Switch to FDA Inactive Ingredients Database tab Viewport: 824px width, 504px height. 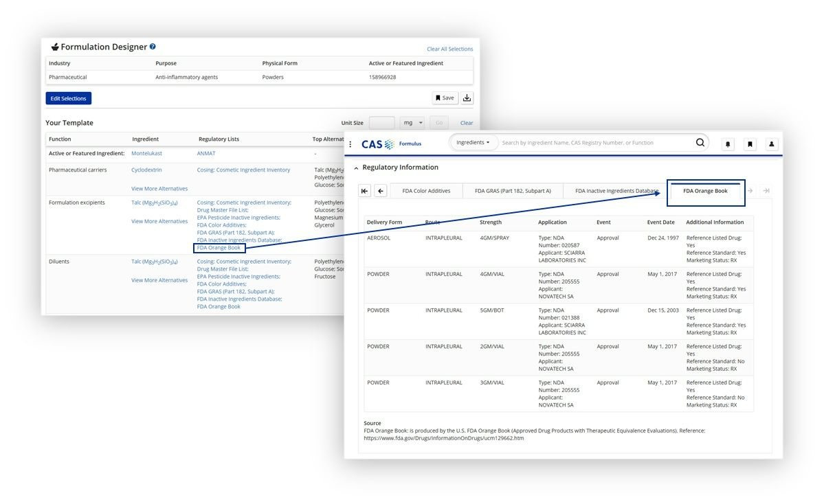point(616,191)
